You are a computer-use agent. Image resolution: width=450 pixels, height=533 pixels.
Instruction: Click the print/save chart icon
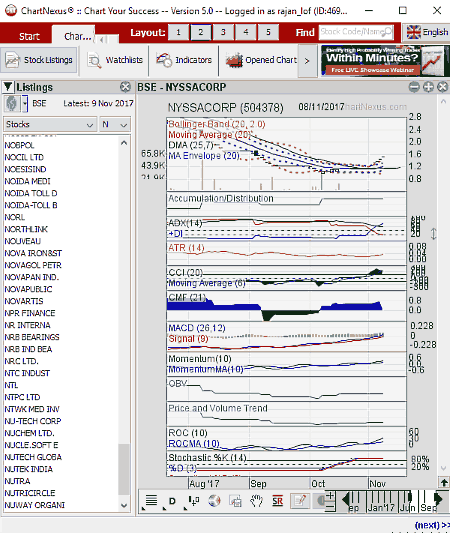coord(236,501)
